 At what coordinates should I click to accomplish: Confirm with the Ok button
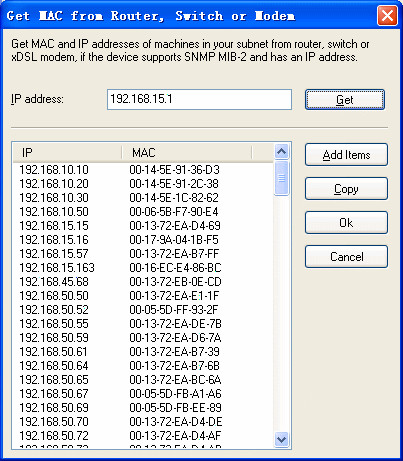tap(346, 223)
